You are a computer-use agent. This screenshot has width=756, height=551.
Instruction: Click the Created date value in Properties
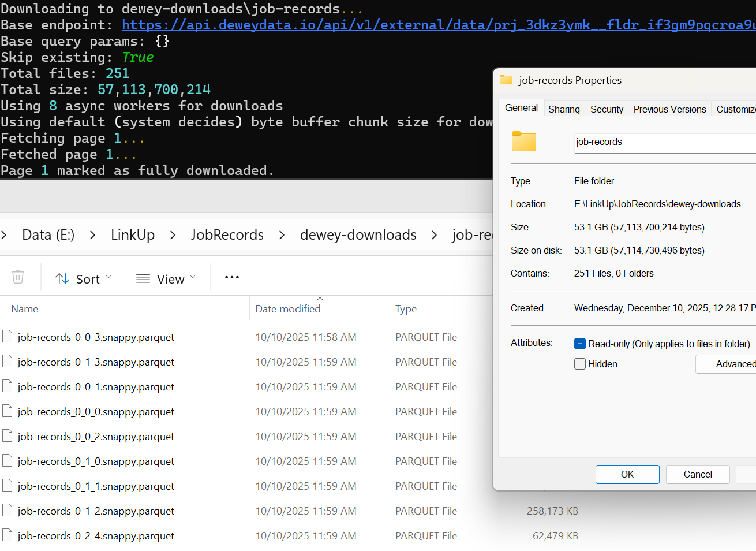[x=665, y=308]
